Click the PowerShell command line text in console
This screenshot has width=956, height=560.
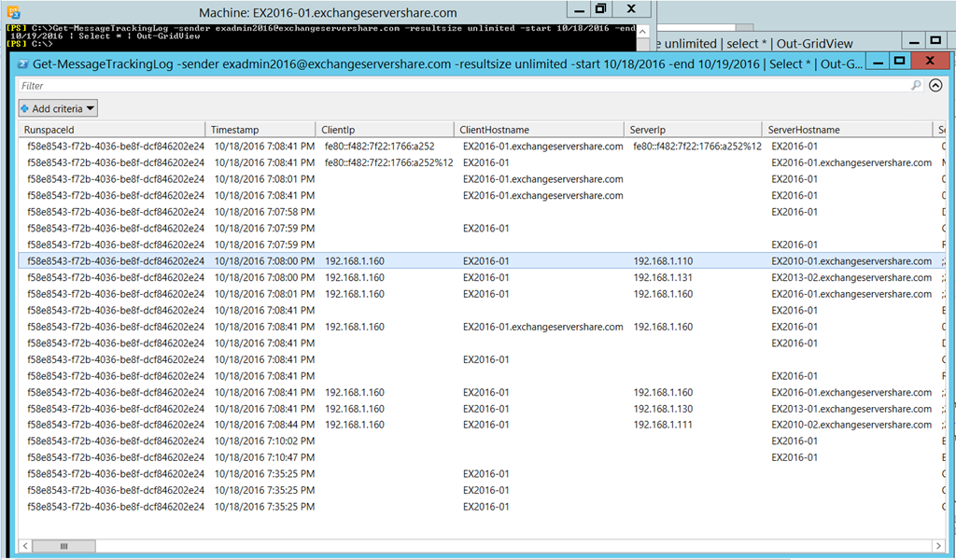click(x=321, y=33)
